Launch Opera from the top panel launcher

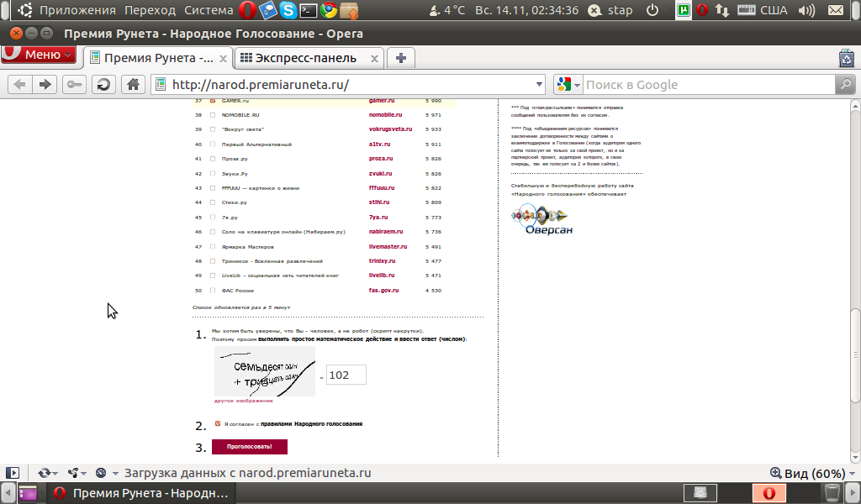247,10
